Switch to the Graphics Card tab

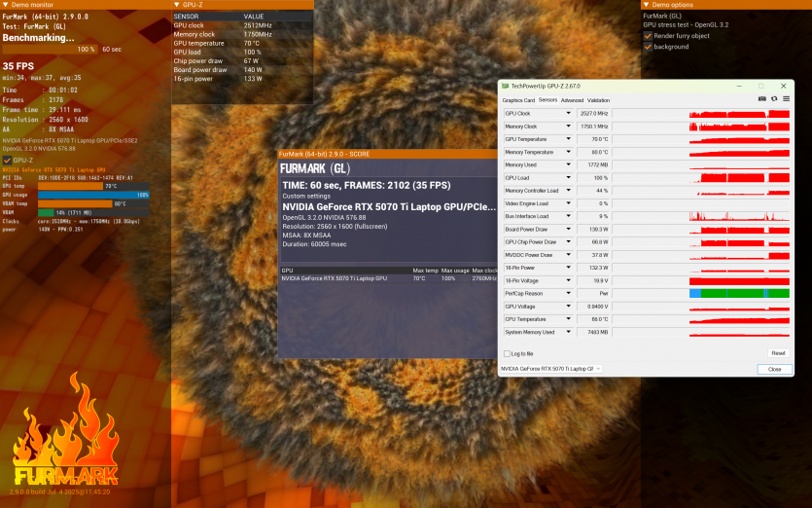517,100
